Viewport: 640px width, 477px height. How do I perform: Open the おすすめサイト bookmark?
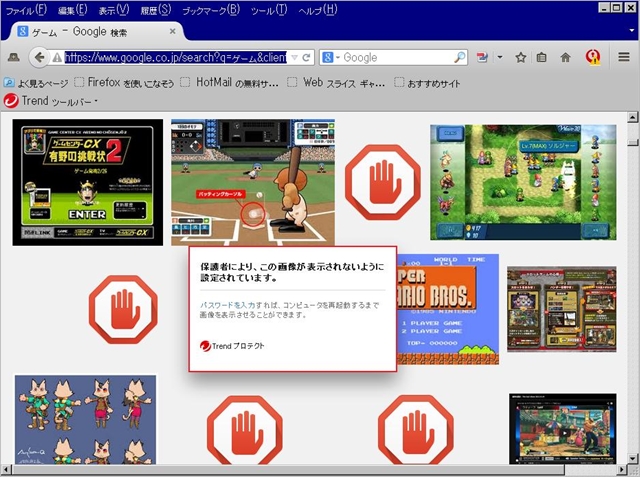point(427,83)
